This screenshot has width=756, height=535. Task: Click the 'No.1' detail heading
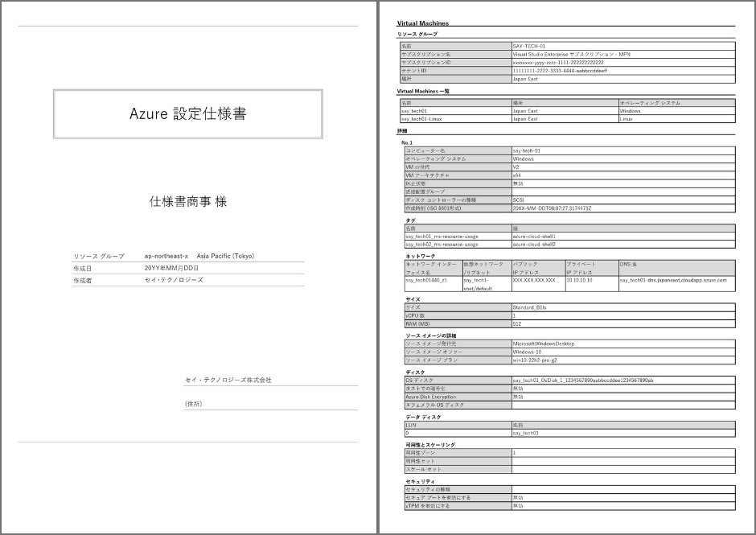click(x=407, y=142)
